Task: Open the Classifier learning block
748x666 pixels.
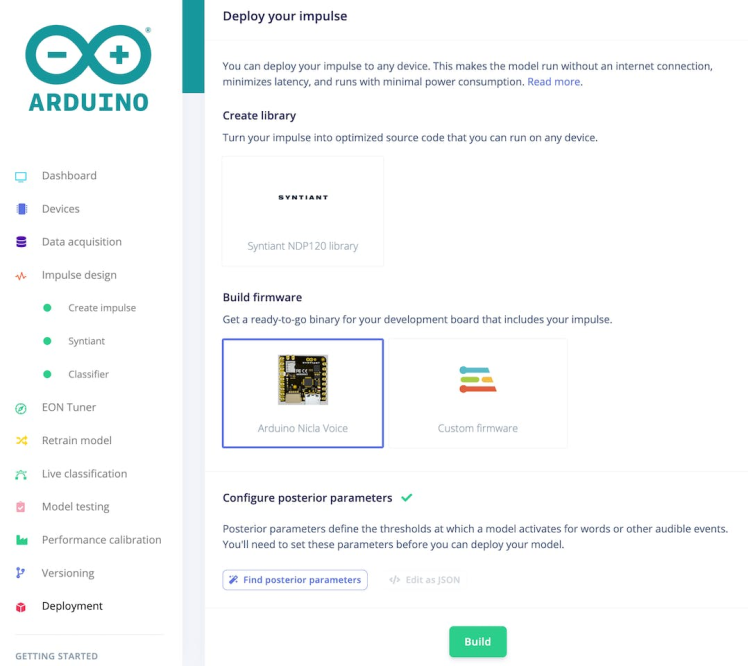Action: coord(88,374)
